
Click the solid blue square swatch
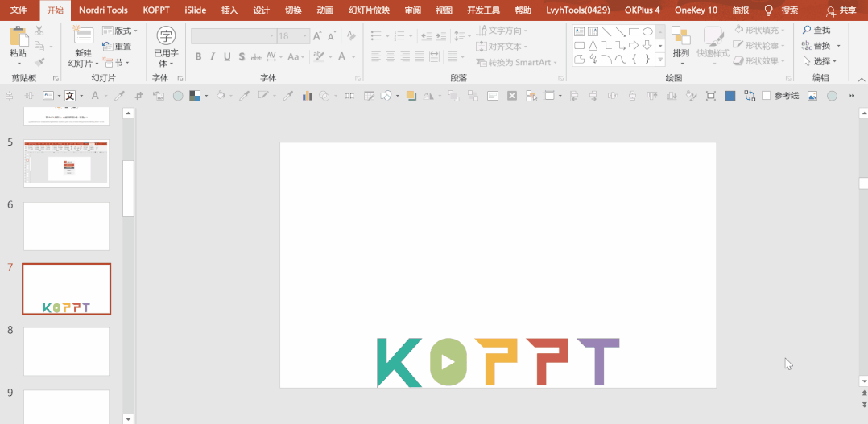pyautogui.click(x=730, y=96)
